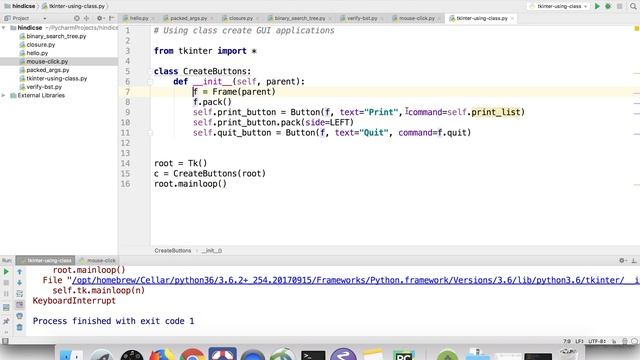
Task: Open Search Everywhere with the magnifier icon
Action: tap(633, 6)
